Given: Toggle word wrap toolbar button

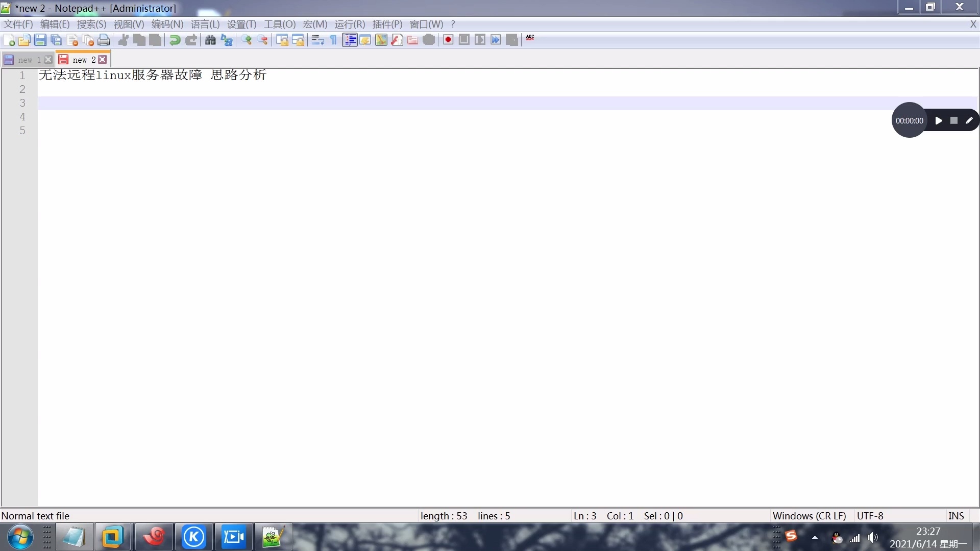Looking at the screenshot, I should [317, 40].
